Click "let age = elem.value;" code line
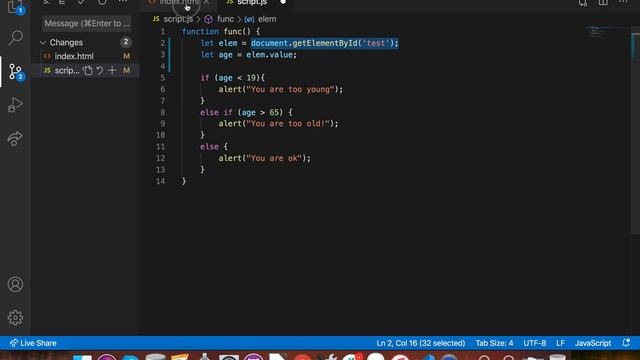 (x=249, y=55)
